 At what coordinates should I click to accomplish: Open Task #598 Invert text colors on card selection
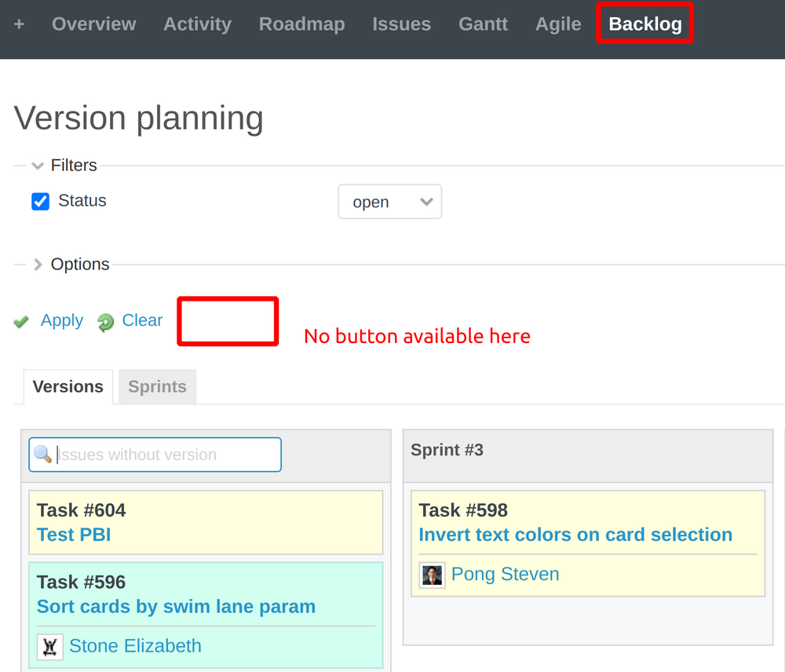[x=575, y=535]
